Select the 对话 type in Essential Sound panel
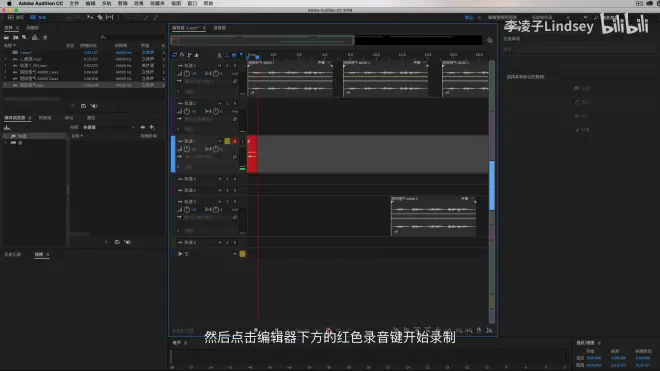 pyautogui.click(x=582, y=88)
